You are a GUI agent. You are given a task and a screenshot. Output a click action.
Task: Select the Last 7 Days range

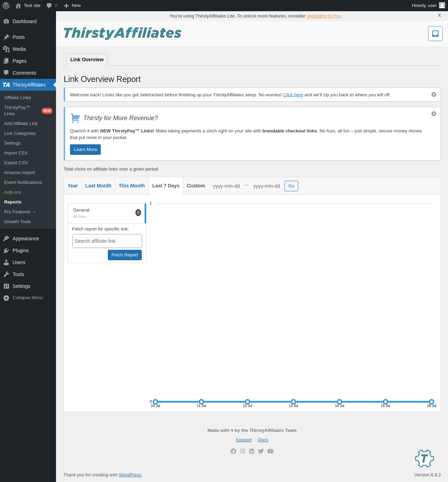point(166,186)
